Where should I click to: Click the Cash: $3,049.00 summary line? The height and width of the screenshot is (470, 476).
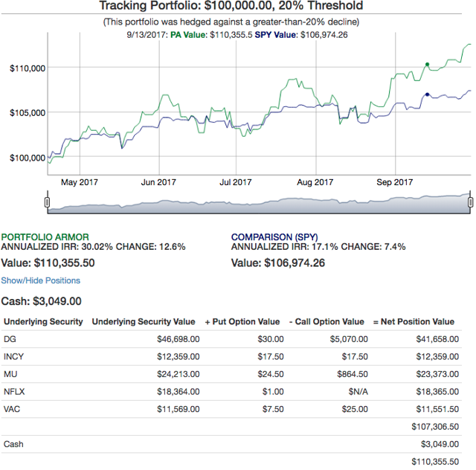(42, 301)
